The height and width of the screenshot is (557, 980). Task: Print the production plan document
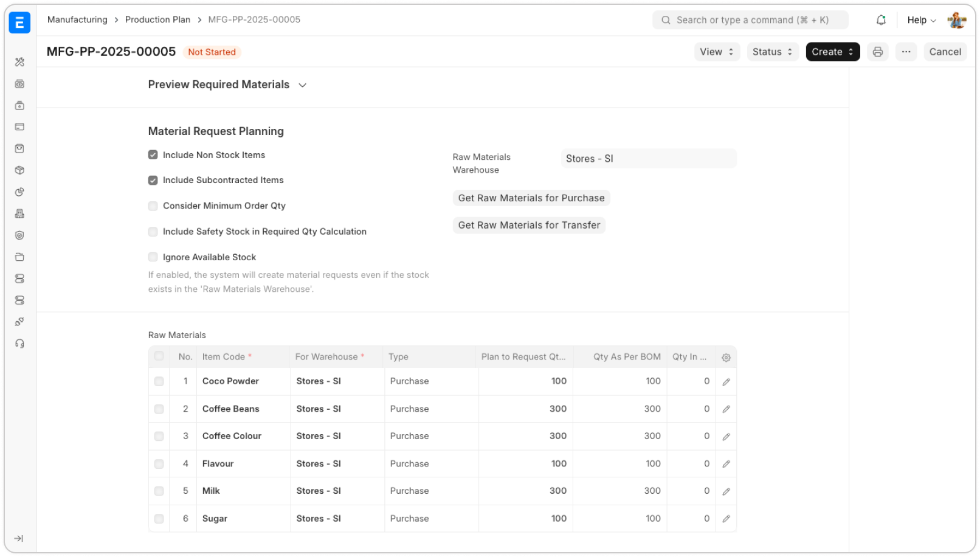point(877,52)
